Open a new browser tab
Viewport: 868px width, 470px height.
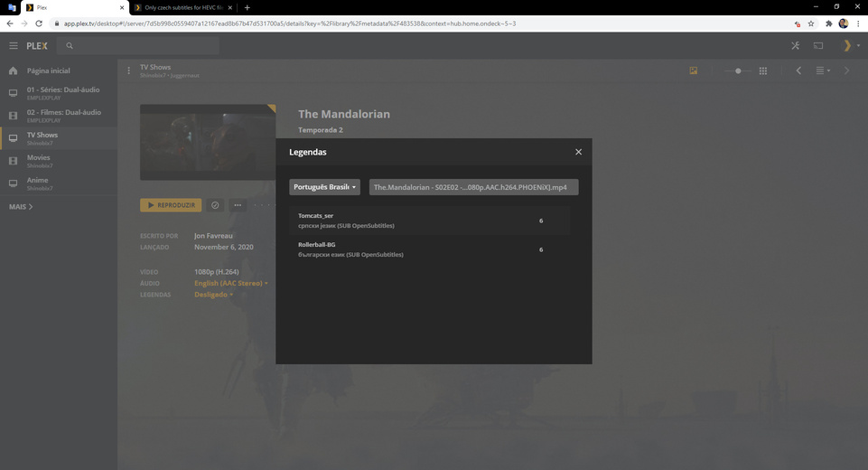(247, 8)
